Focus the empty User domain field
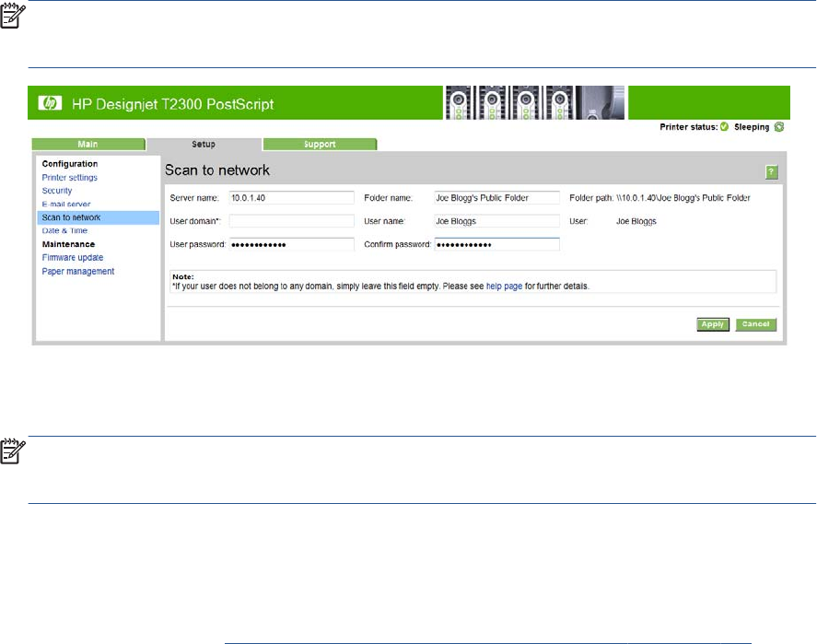The height and width of the screenshot is (644, 817). point(291,221)
